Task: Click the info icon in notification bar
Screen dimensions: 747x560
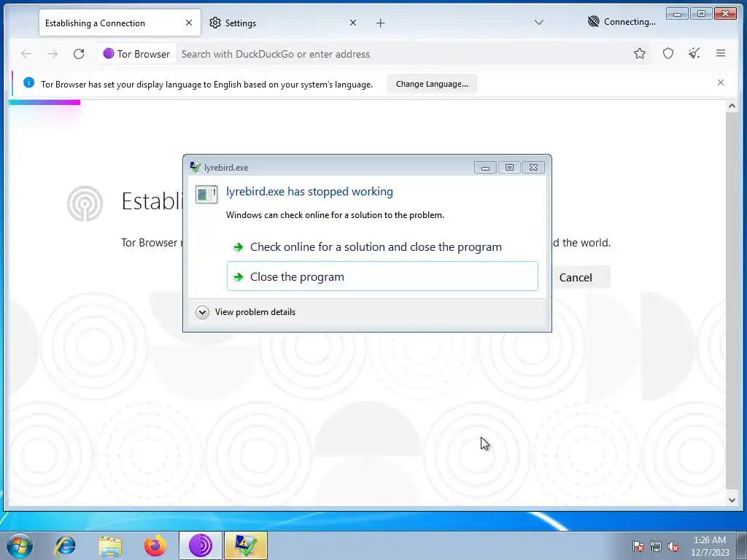Action: click(28, 83)
